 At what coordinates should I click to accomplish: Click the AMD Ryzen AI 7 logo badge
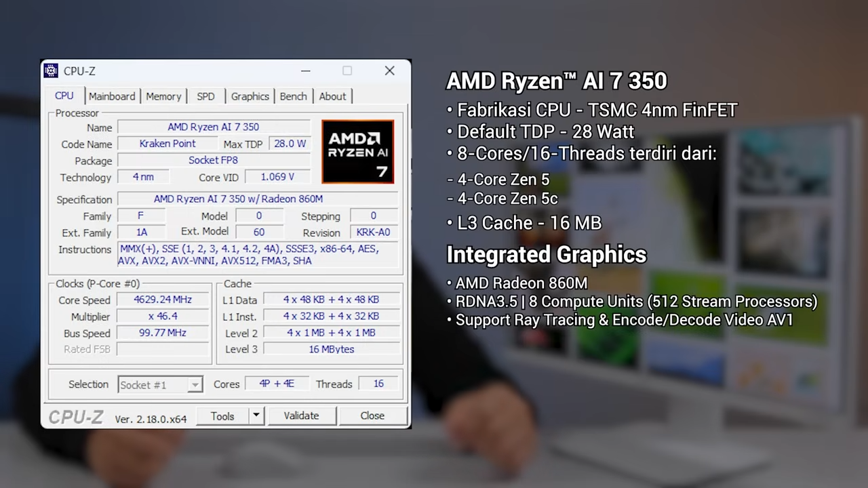(x=357, y=151)
